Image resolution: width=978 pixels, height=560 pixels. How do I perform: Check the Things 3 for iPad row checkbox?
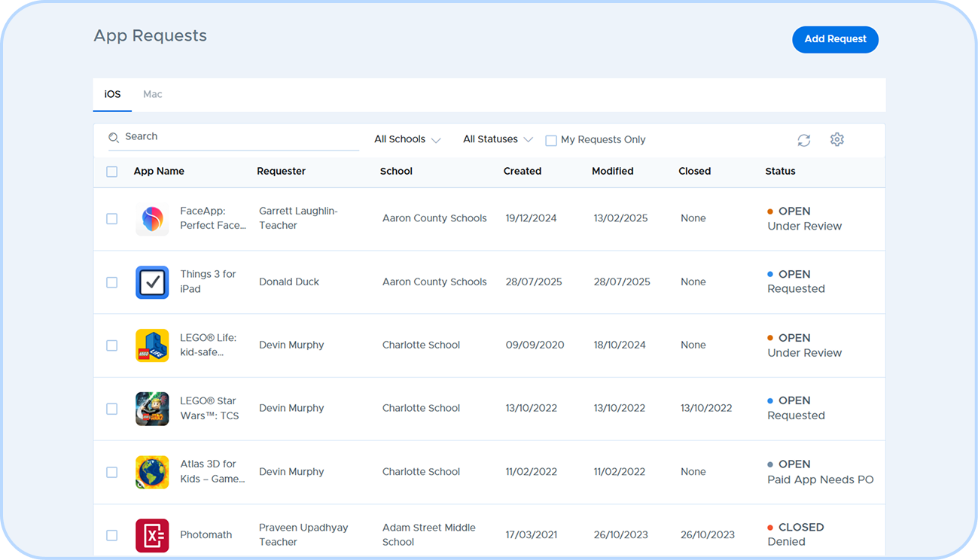click(x=112, y=282)
